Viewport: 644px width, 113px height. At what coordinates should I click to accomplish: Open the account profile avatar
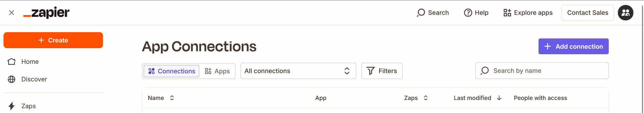click(x=625, y=13)
